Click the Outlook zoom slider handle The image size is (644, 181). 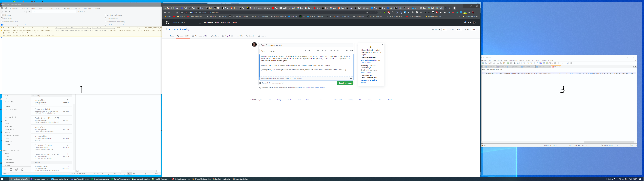coord(146,174)
